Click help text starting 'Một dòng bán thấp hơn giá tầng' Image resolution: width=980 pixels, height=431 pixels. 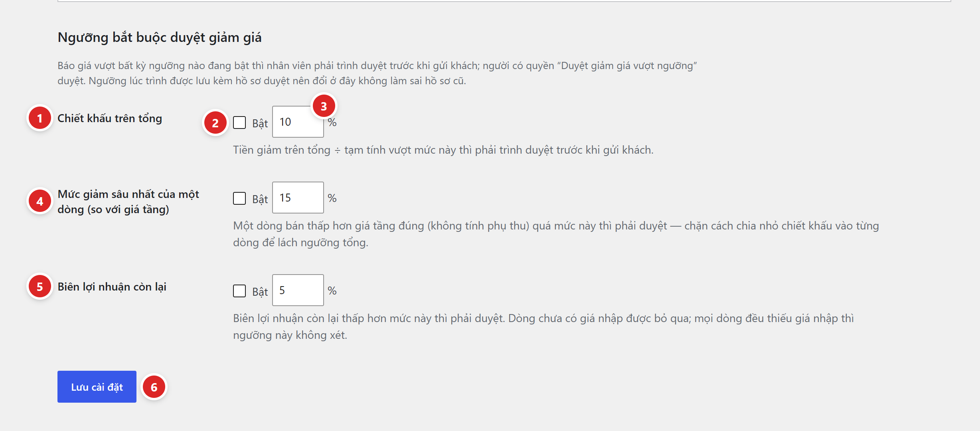(556, 234)
